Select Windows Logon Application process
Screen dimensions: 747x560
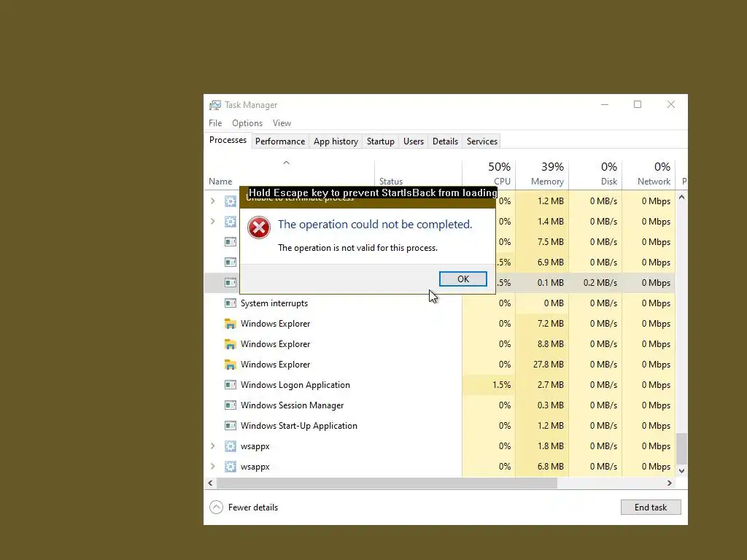pyautogui.click(x=439, y=385)
